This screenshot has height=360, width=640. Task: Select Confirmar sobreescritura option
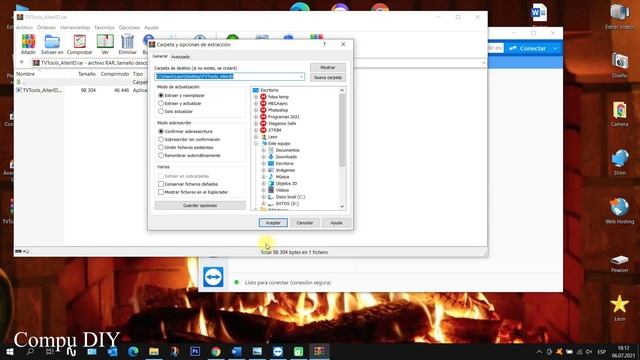(161, 131)
